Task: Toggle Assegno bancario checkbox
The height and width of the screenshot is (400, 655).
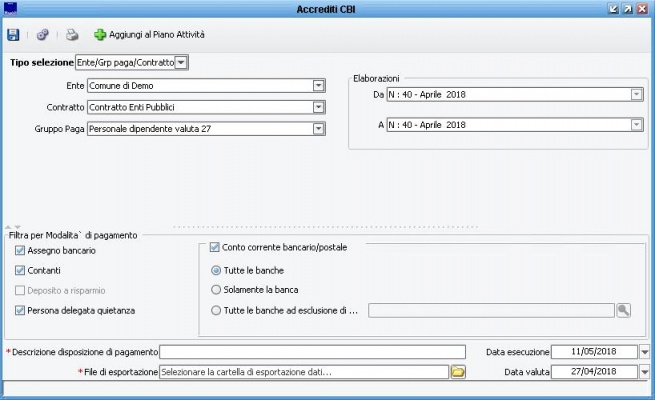Action: (x=20, y=251)
